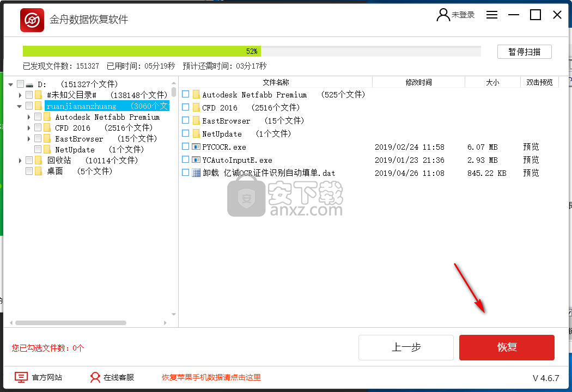Viewport: 572px width, 392px height.
Task: Click the green scan progress bar
Action: tap(142, 51)
